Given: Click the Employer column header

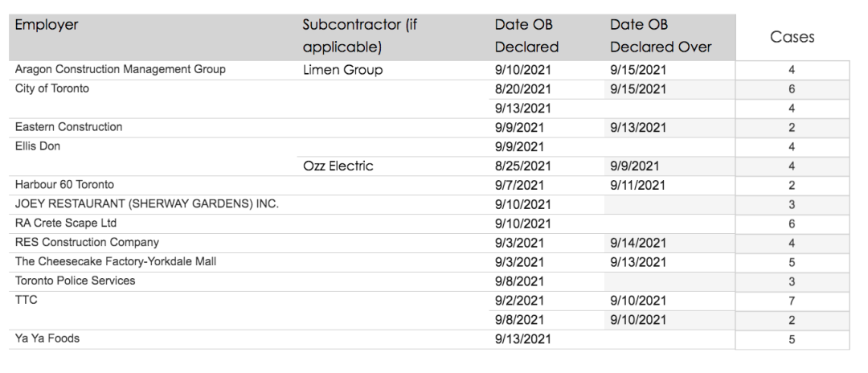Looking at the screenshot, I should (47, 25).
